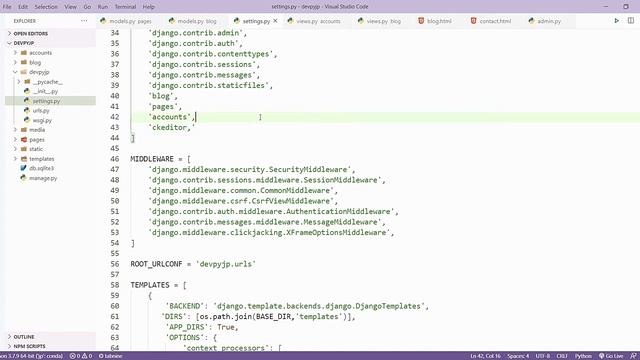Switch to views.py accounts tab
640x360 pixels.
pyautogui.click(x=318, y=21)
